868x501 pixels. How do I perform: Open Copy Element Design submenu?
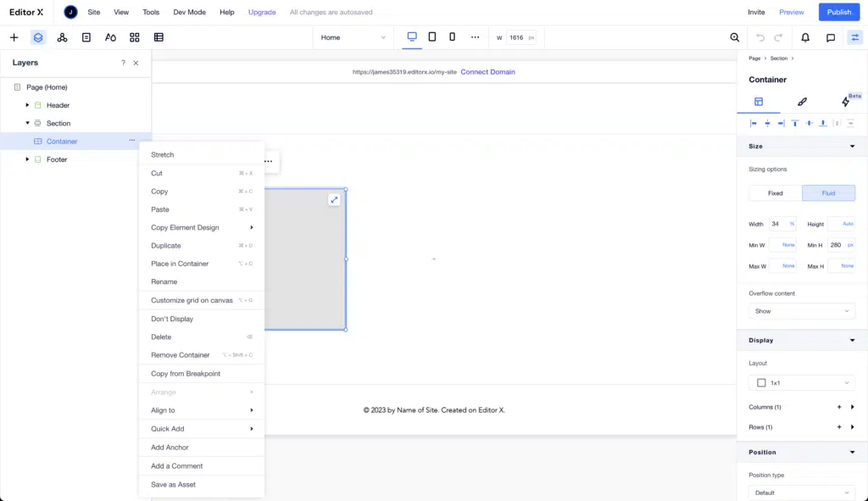coord(202,227)
